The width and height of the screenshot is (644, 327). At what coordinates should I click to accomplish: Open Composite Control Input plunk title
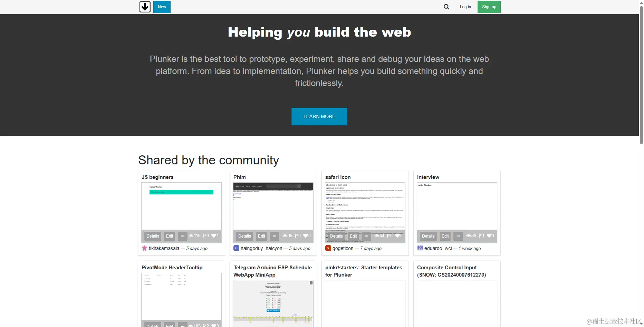(451, 271)
